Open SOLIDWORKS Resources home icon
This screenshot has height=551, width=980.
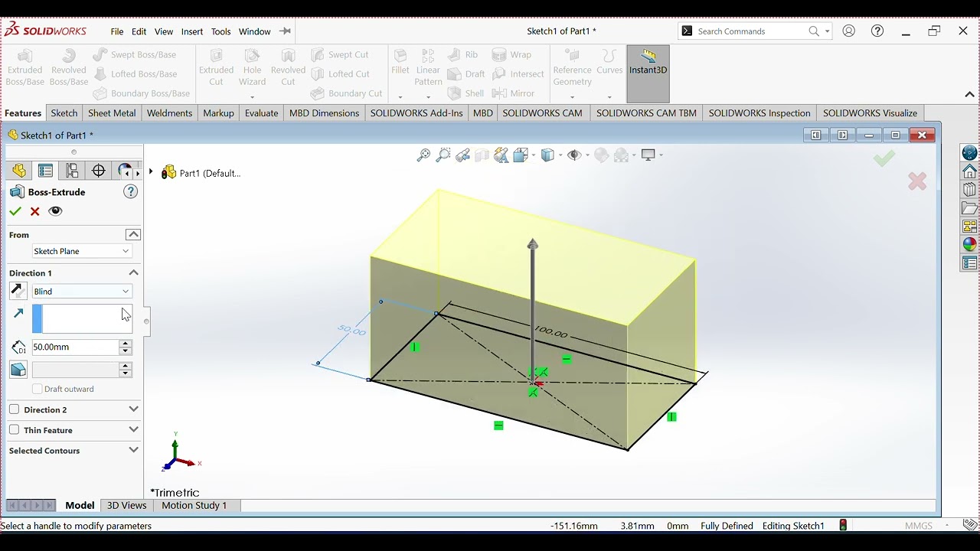tap(969, 171)
